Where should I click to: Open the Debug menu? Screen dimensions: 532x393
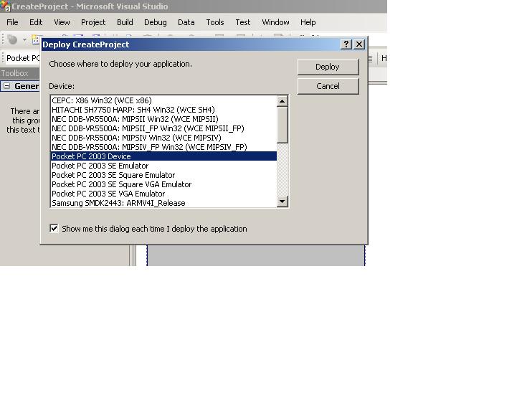(156, 22)
